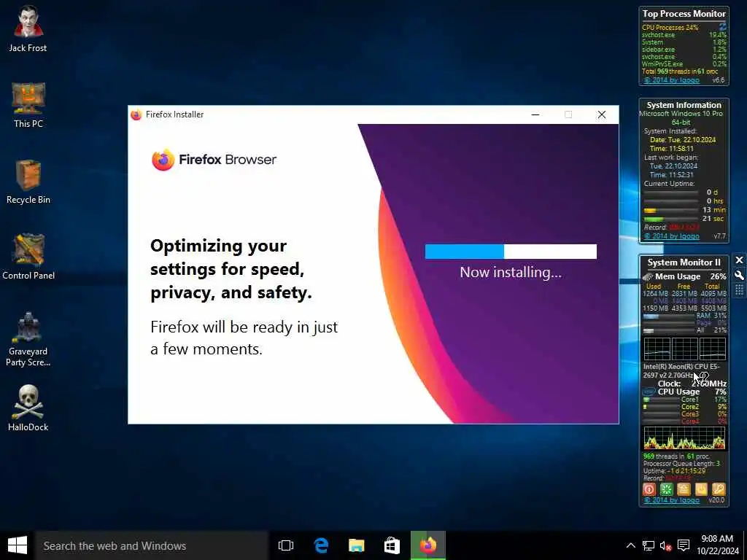Viewport: 747px width, 560px height.
Task: Click the Processor Queue Length: 3 line
Action: coord(682,464)
